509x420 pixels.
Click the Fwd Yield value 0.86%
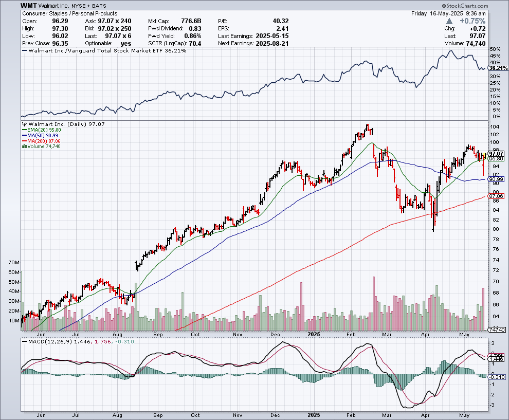[193, 36]
